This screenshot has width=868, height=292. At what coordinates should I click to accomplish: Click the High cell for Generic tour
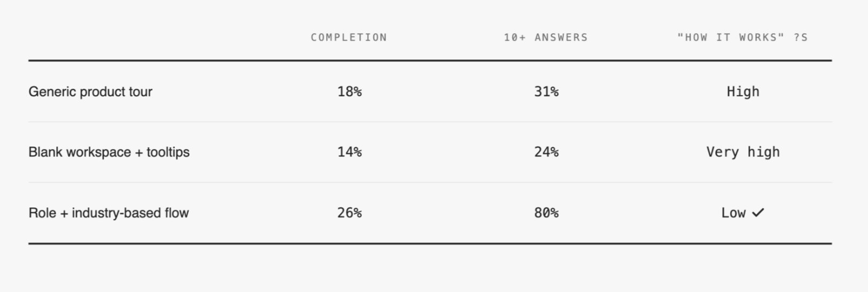743,92
